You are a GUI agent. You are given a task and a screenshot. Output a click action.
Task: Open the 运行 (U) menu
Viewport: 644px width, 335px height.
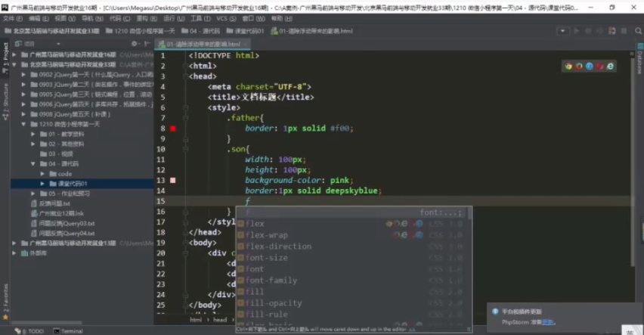[174, 18]
